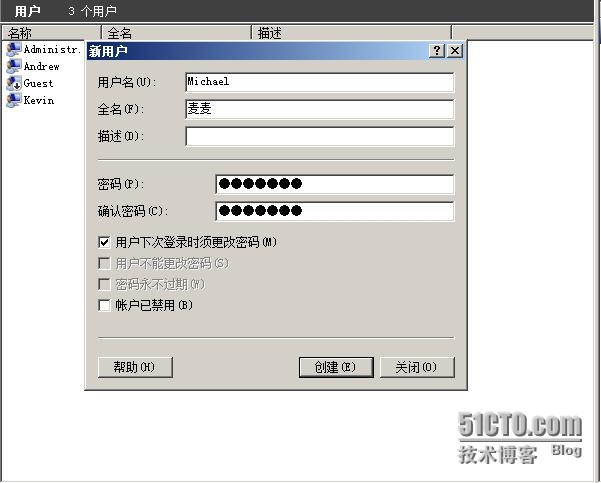The width and height of the screenshot is (601, 483).
Task: Sort by the 名称 column header
Action: (x=51, y=33)
